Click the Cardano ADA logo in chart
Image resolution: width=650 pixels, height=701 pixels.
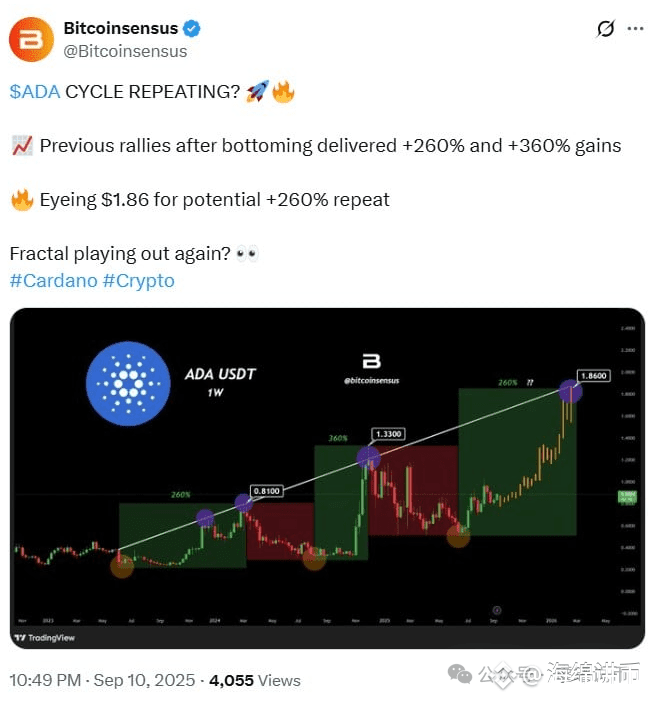tap(128, 383)
